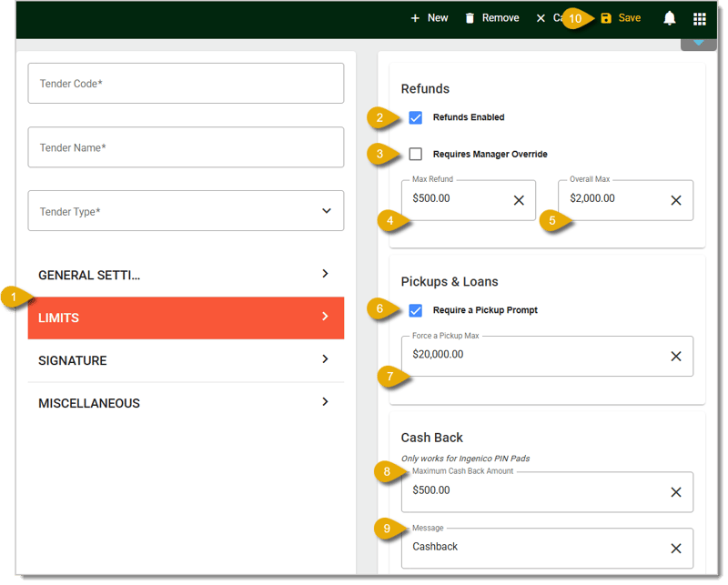Click the Save floppy disk icon
The height and width of the screenshot is (585, 728).
tap(606, 18)
